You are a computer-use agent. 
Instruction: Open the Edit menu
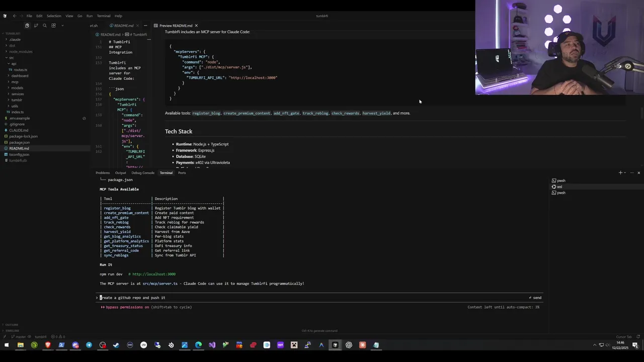39,16
